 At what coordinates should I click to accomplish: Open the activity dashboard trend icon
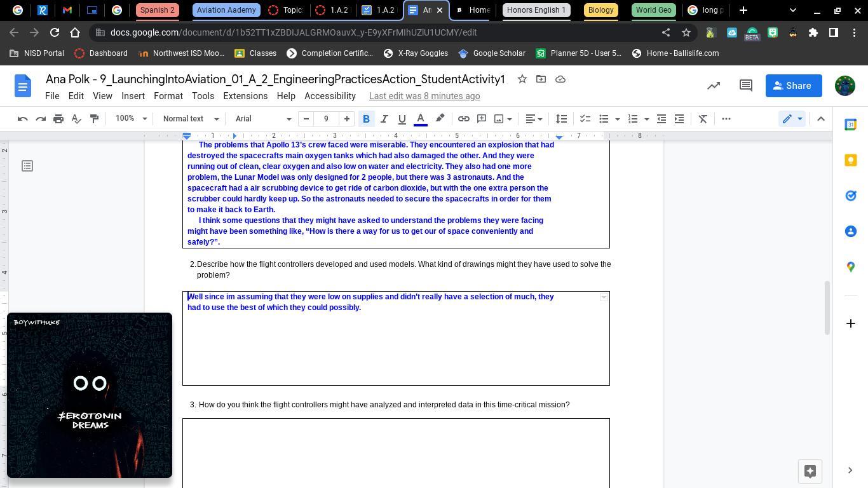click(x=714, y=86)
